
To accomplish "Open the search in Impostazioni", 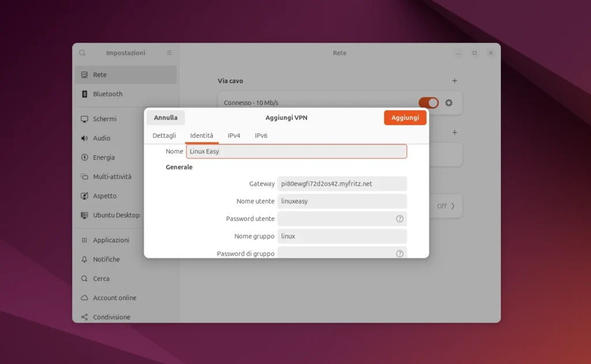I will 82,52.
